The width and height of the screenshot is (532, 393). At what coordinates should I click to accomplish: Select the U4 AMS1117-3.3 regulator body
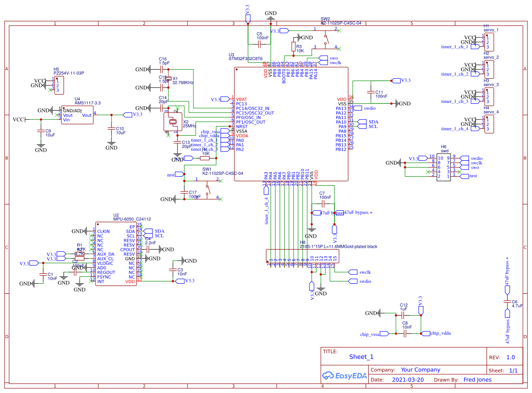(77, 115)
